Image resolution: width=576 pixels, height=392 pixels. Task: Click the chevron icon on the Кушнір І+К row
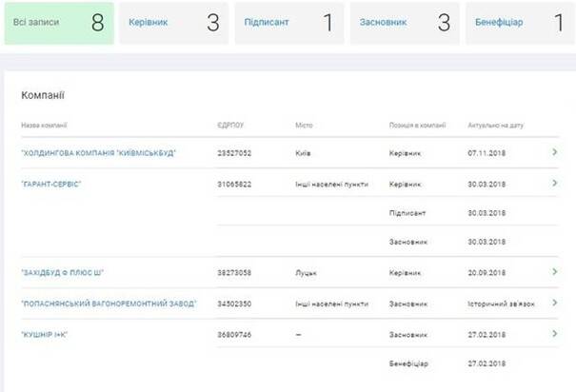(x=554, y=334)
